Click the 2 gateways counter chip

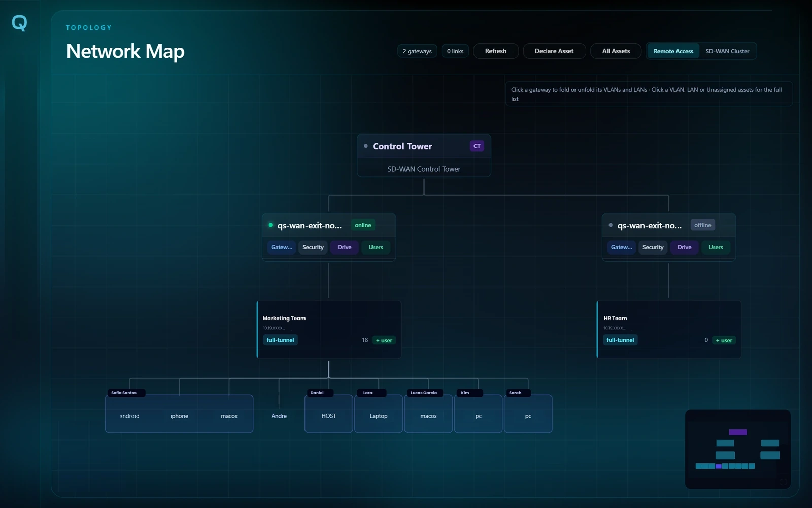click(x=417, y=51)
